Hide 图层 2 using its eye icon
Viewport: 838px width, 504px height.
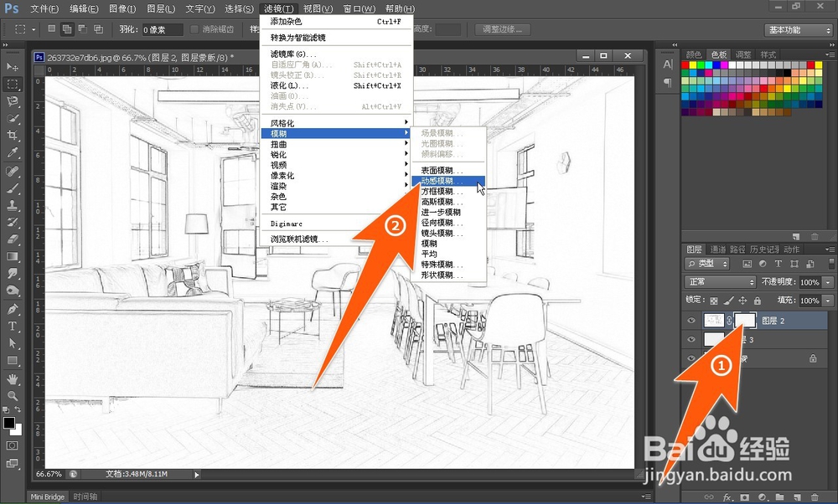[691, 321]
